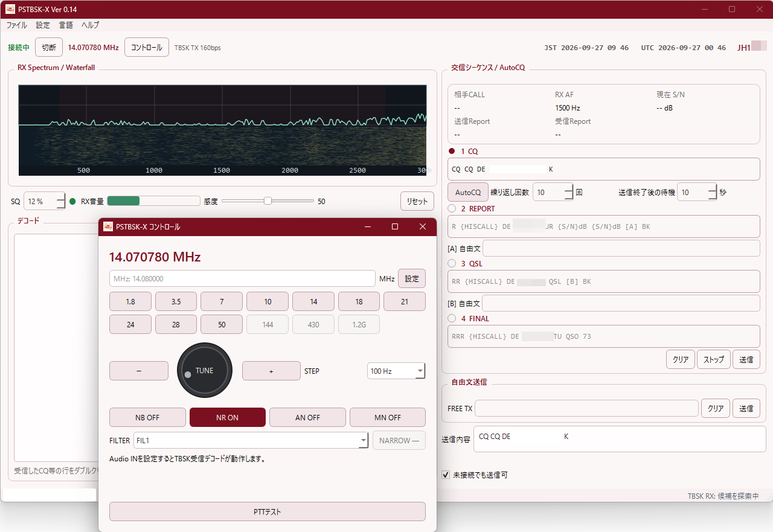Toggle NB OFF noise blanker
This screenshot has height=532, width=773.
[x=147, y=417]
